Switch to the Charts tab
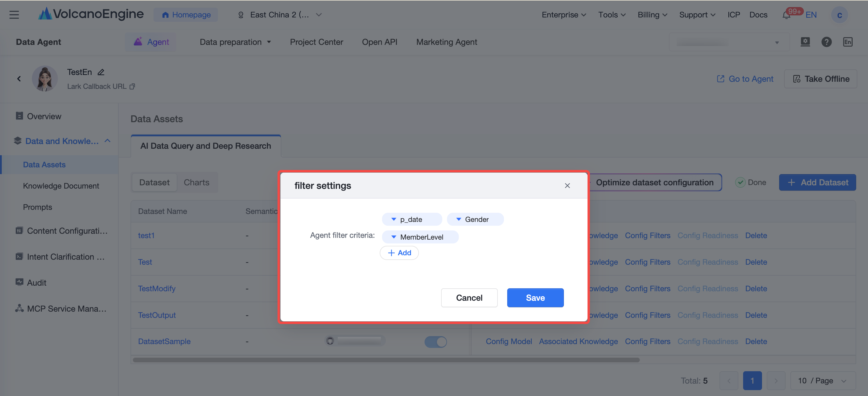The height and width of the screenshot is (396, 868). click(196, 182)
